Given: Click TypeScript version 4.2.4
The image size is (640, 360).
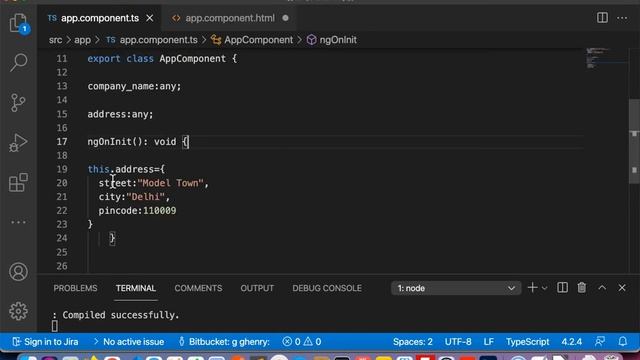Looking at the screenshot, I should click(x=571, y=342).
